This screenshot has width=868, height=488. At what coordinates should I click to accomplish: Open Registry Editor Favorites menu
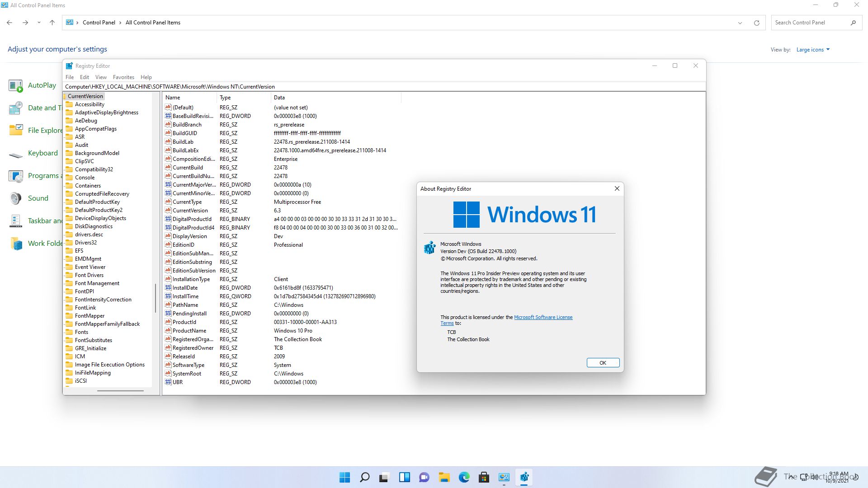[x=123, y=77]
